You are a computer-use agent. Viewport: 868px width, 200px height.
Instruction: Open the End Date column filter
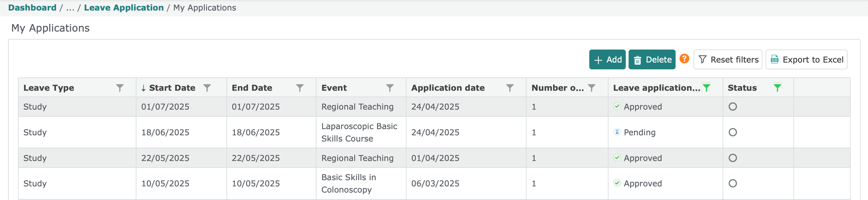(x=299, y=88)
